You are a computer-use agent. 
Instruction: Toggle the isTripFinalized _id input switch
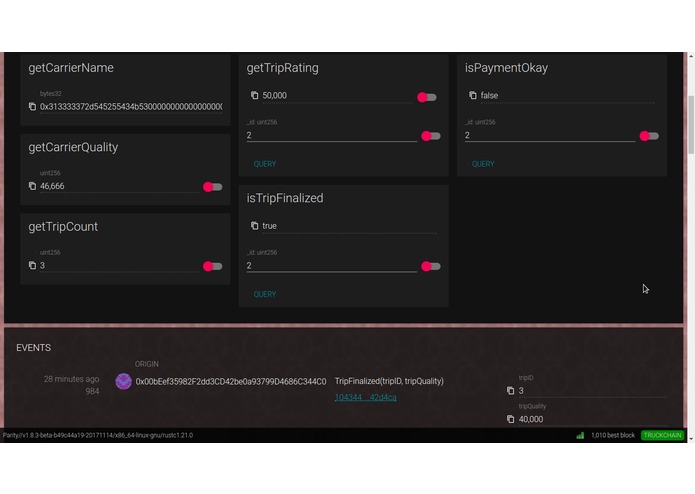(431, 266)
